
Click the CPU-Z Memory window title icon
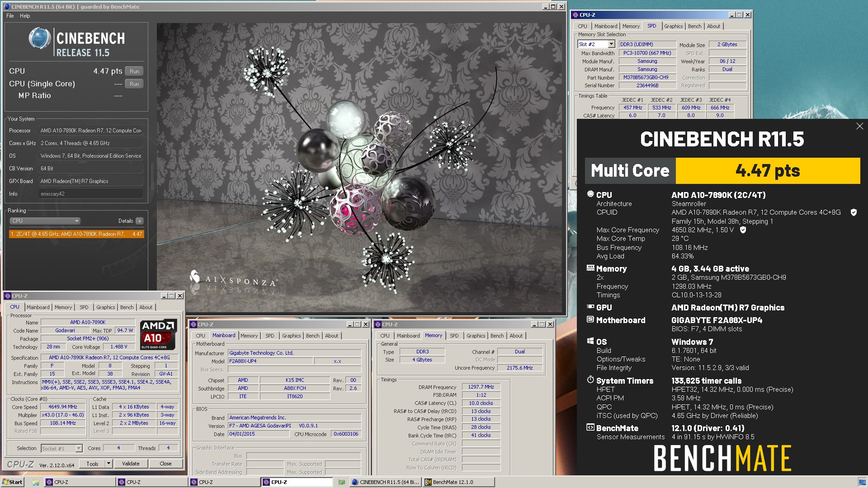click(x=378, y=324)
